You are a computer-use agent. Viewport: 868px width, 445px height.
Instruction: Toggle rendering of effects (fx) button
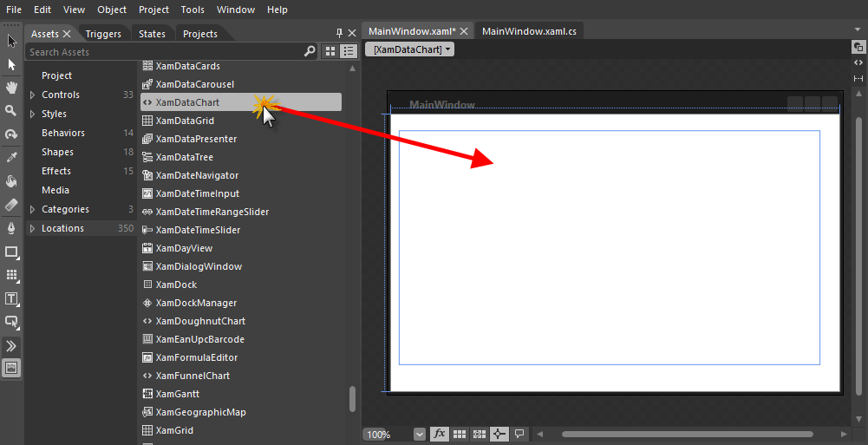[x=439, y=434]
